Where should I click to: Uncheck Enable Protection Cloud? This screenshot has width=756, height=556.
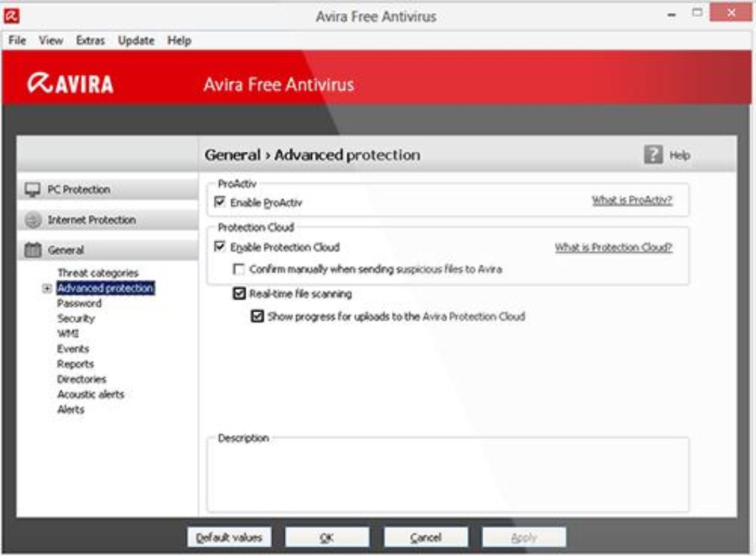coord(220,247)
